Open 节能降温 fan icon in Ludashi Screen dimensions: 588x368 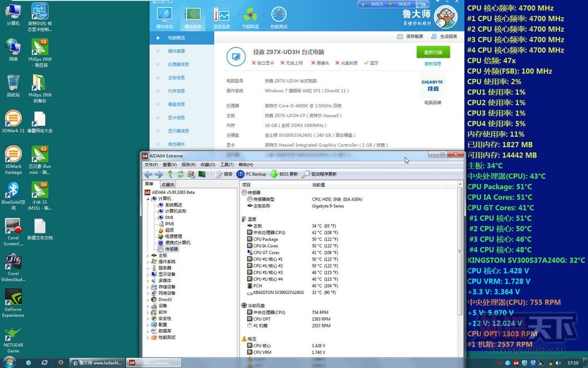(250, 18)
